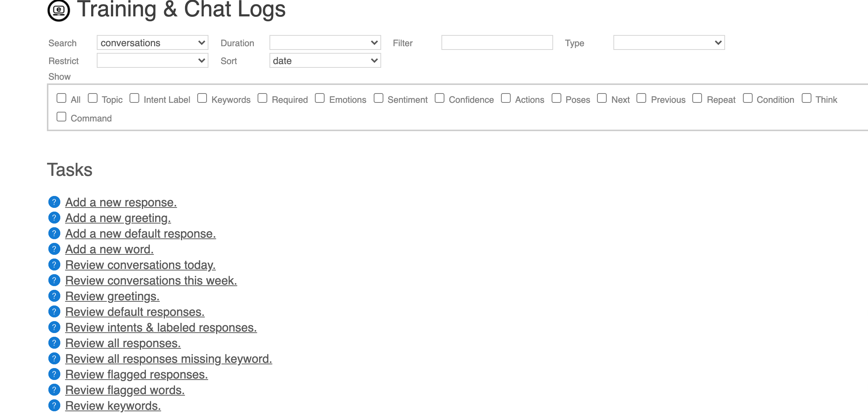Click the bot logo icon beside the page title
The height and width of the screenshot is (415, 868).
59,10
